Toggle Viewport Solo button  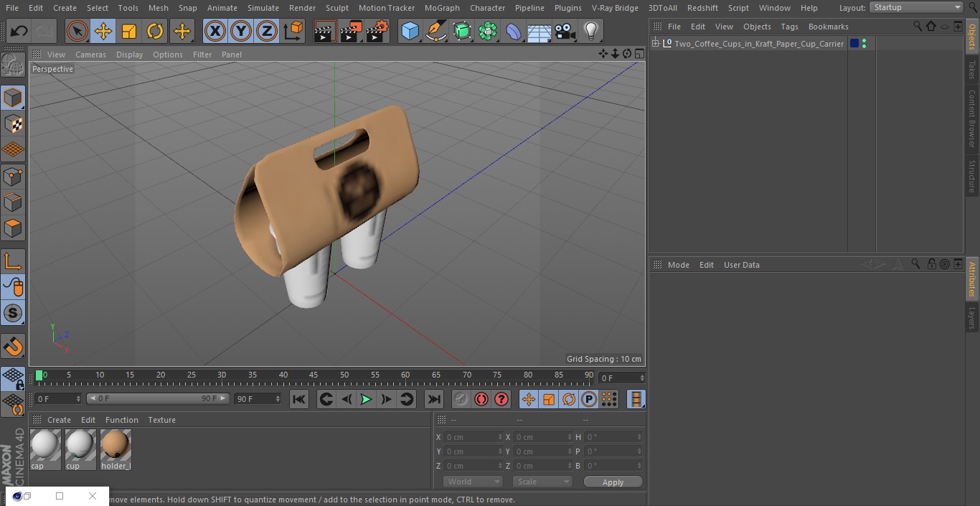13,313
